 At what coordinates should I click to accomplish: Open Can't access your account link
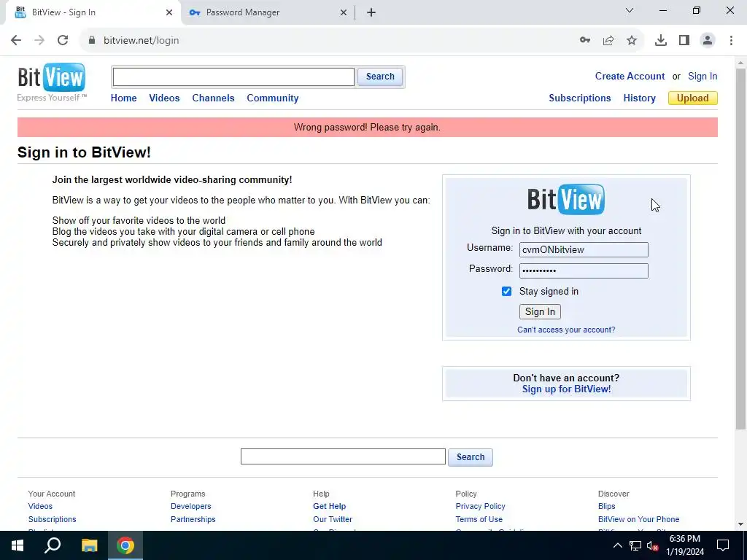point(566,330)
